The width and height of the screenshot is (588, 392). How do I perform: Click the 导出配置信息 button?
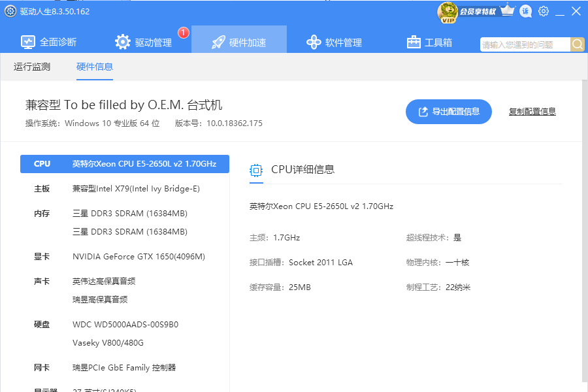(448, 112)
